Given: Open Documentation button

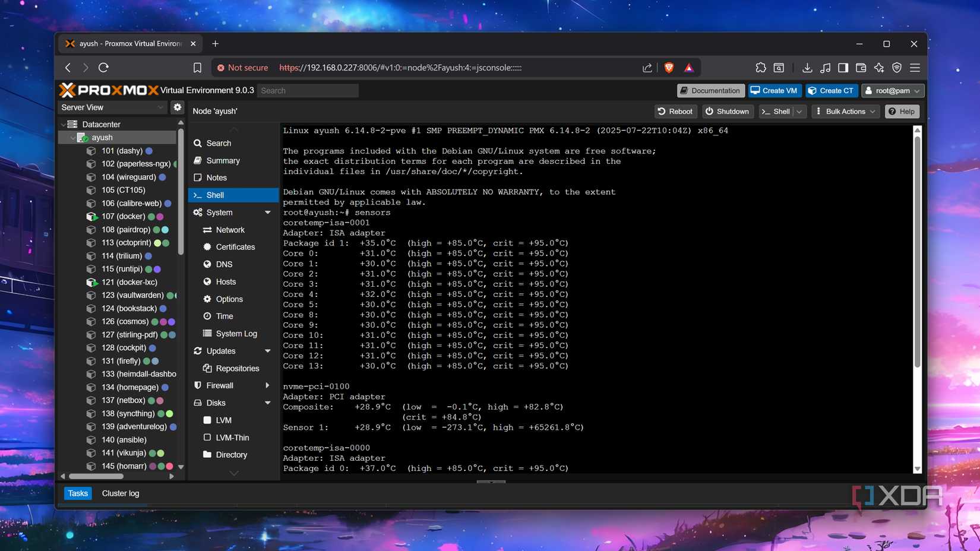Looking at the screenshot, I should pos(710,90).
